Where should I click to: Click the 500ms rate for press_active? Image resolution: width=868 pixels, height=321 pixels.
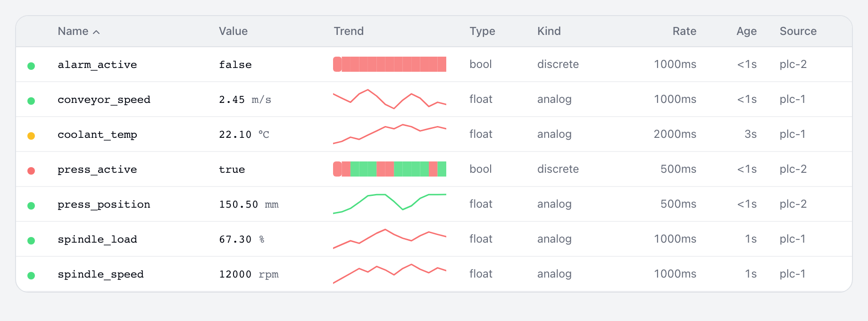[678, 169]
